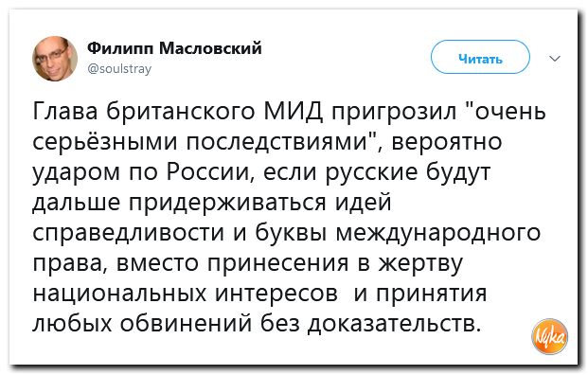Screen dimensions: 588x375
Task: Click the word МИД in tweet
Action: click(x=294, y=112)
